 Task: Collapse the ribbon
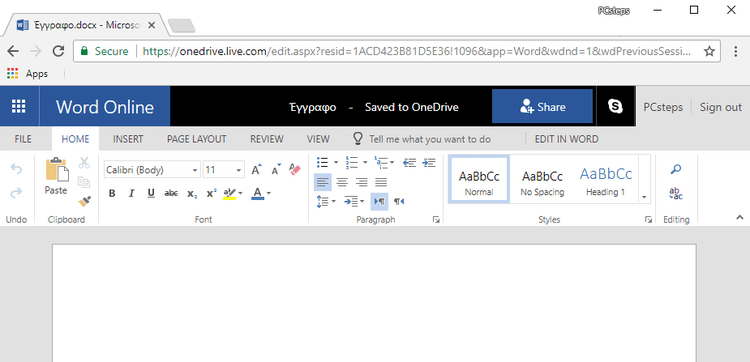point(739,217)
